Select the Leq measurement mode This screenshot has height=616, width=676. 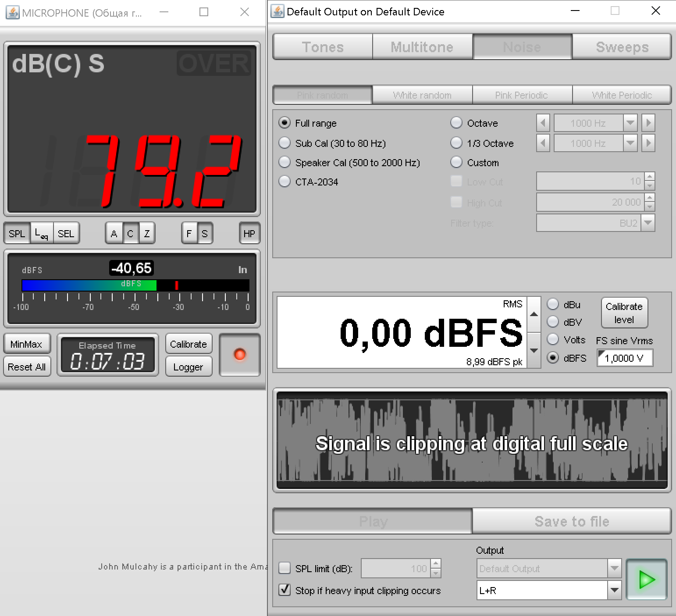pyautogui.click(x=42, y=234)
